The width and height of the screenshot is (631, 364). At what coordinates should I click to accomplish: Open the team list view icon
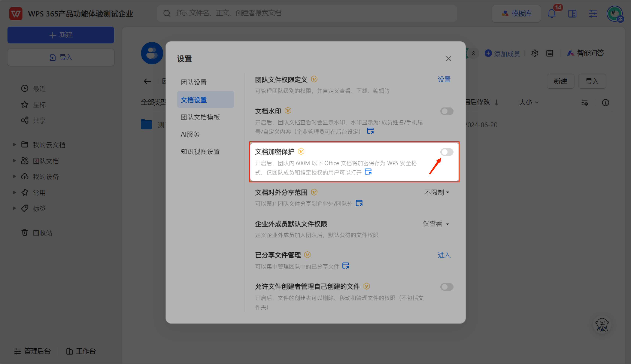pyautogui.click(x=550, y=53)
